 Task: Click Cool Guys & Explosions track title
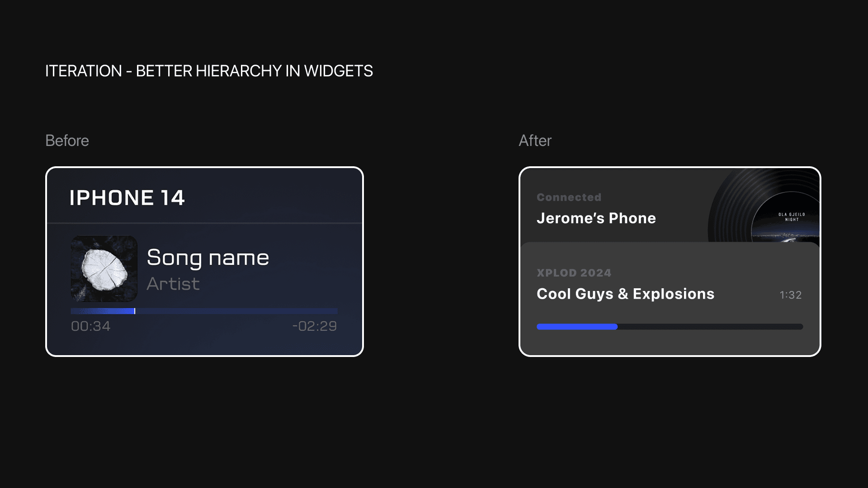[625, 294]
